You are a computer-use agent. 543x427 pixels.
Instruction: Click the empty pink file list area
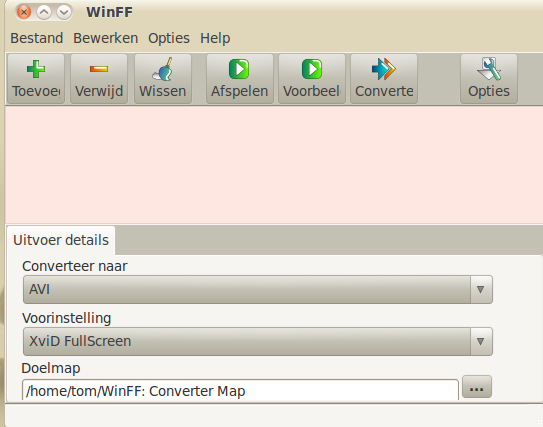pyautogui.click(x=274, y=165)
